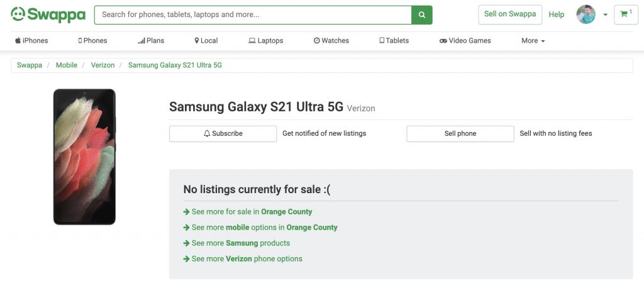Expand the More navigation dropdown
Screen dimensions: 644x290
[533, 41]
